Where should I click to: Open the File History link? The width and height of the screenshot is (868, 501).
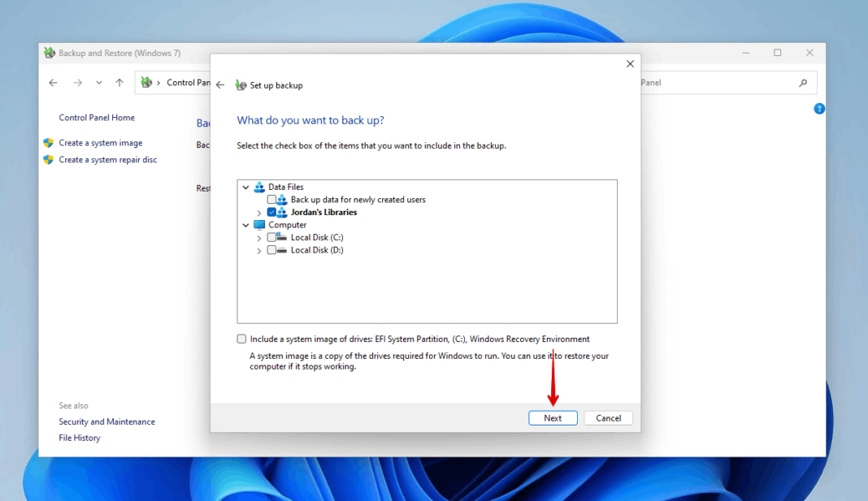(x=79, y=438)
